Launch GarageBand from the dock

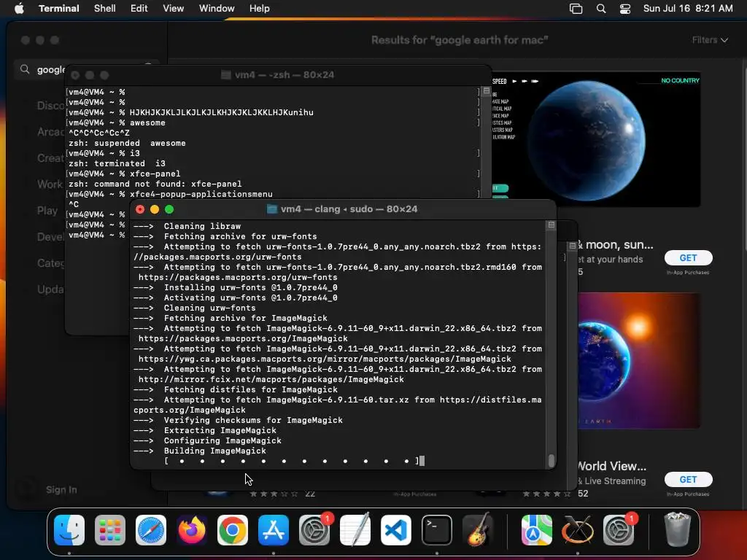click(478, 530)
